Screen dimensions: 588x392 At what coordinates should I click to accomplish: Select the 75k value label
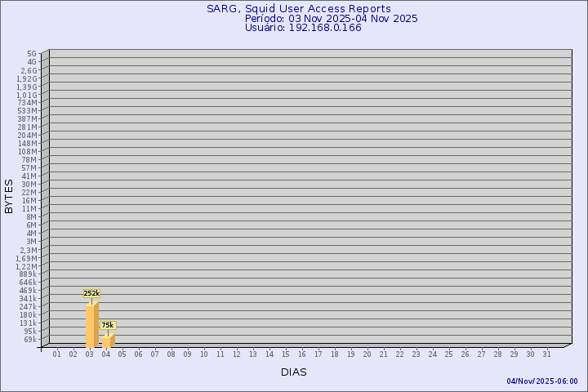click(x=108, y=325)
